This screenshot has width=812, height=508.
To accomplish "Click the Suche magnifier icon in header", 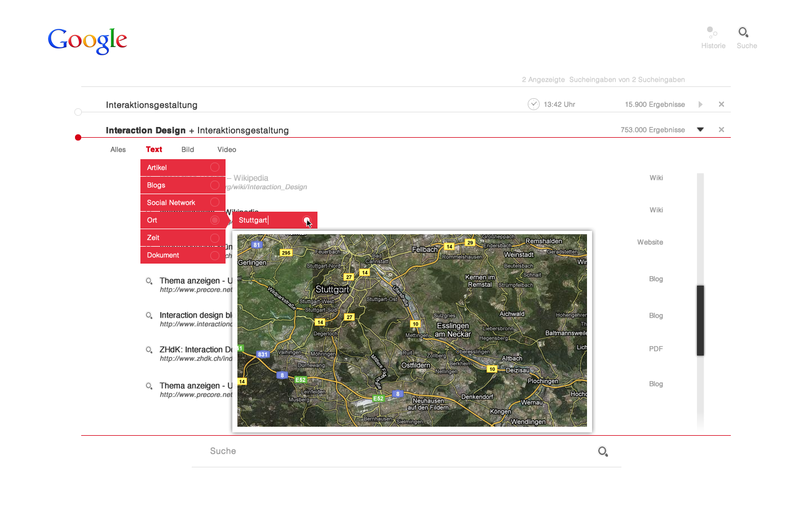I will tap(744, 32).
